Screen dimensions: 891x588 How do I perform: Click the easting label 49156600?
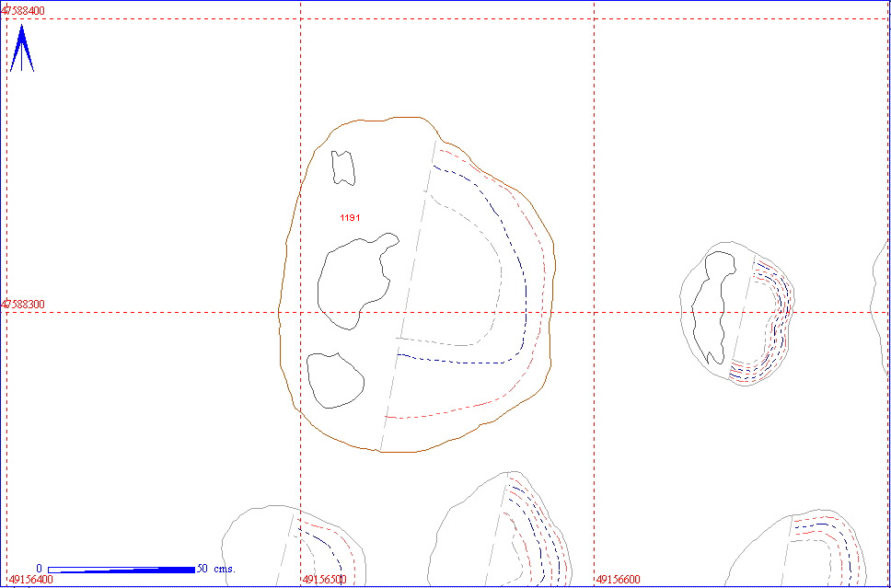click(x=619, y=580)
